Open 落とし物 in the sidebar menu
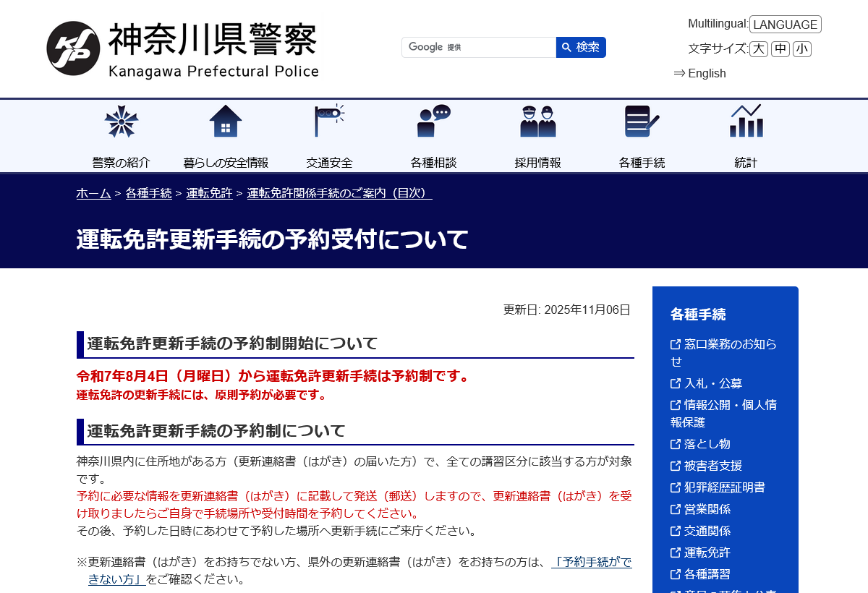The width and height of the screenshot is (868, 593). [x=707, y=444]
